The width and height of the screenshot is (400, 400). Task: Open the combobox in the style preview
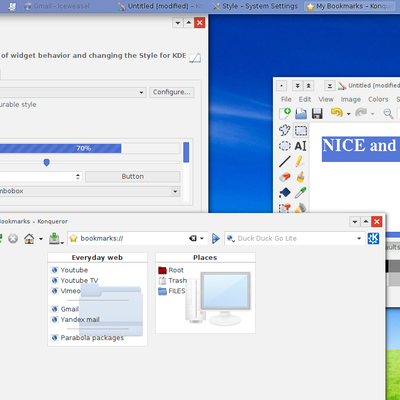175,191
